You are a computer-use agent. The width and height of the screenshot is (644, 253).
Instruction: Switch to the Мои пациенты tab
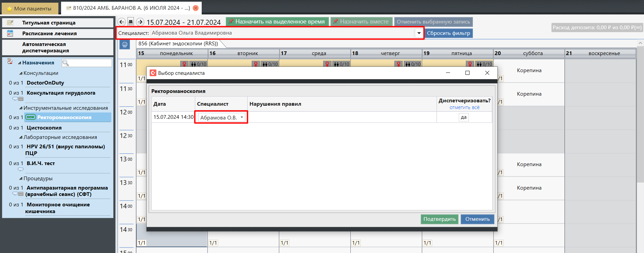click(x=30, y=8)
